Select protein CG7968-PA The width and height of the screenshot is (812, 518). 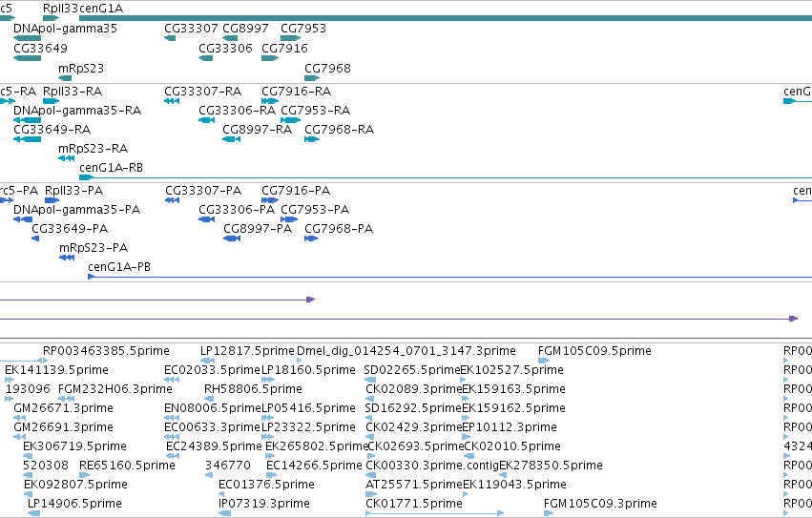[x=311, y=238]
